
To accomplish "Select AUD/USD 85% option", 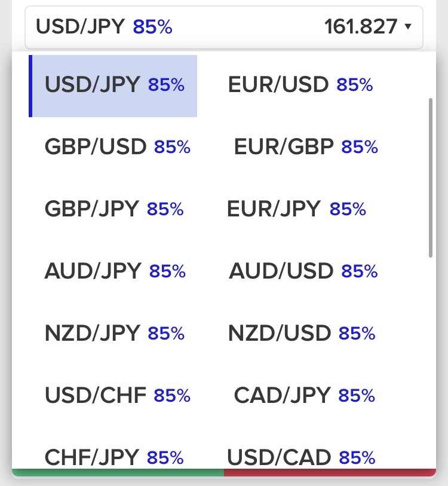I will (x=303, y=271).
